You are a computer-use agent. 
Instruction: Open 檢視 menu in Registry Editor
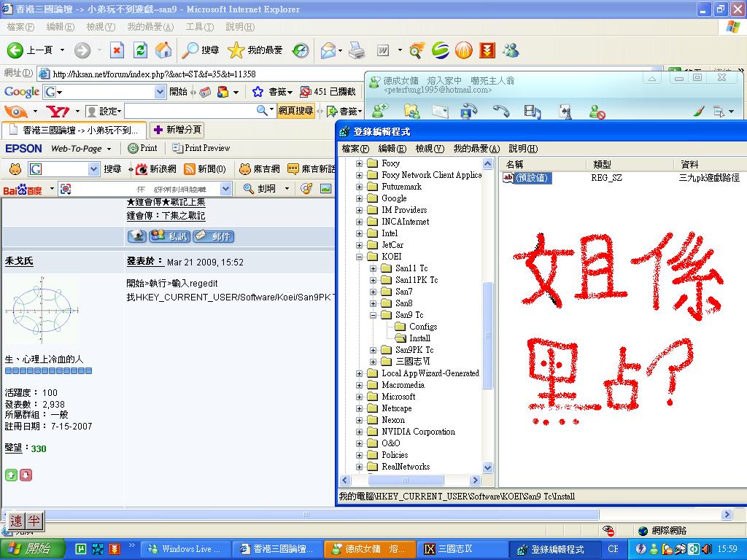430,149
